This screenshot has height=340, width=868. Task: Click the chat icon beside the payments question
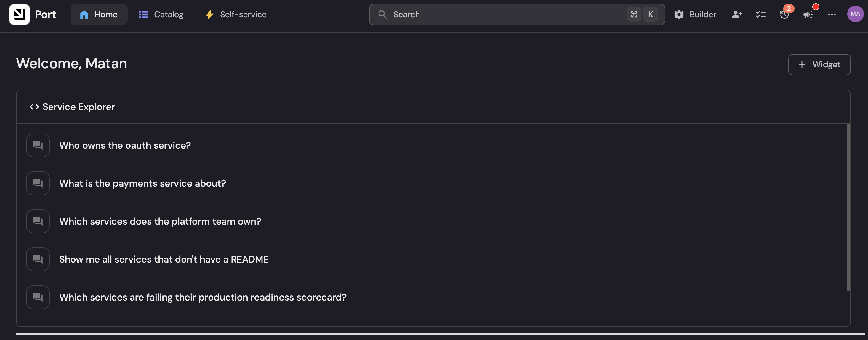[x=38, y=183]
